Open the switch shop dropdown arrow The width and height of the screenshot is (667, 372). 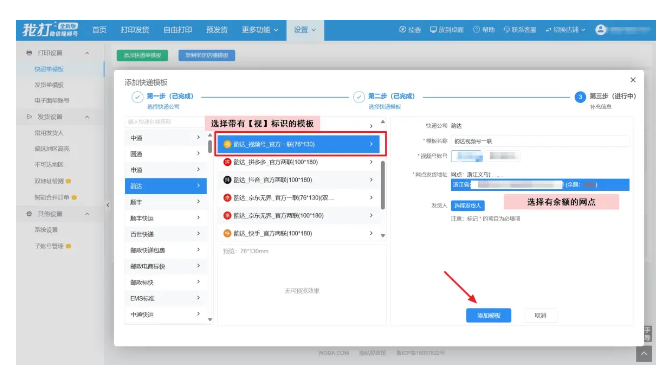click(583, 30)
